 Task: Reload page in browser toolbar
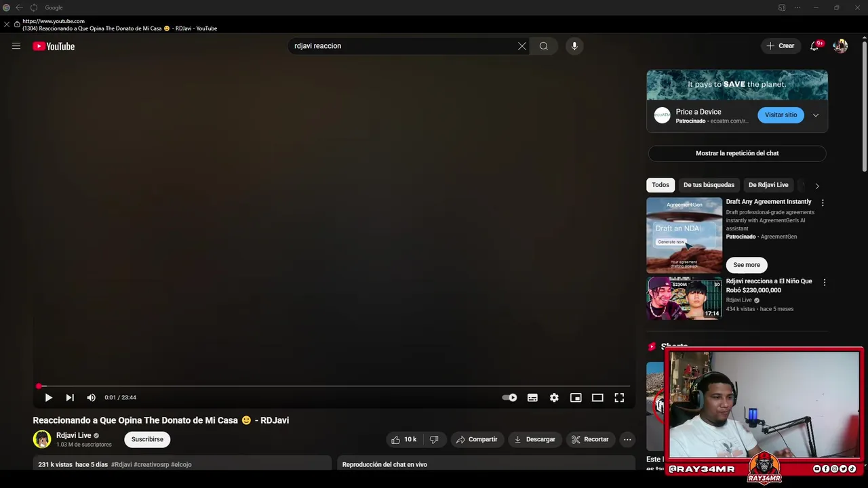[33, 7]
